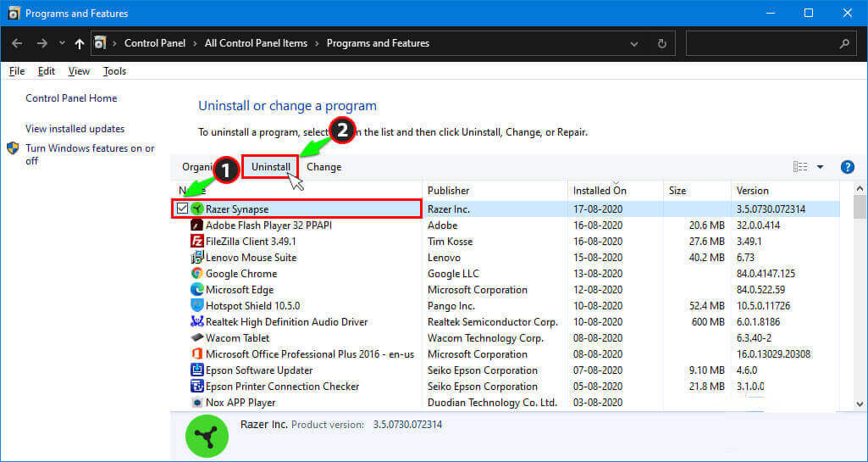The width and height of the screenshot is (868, 462).
Task: Select FileZilla Client 3.49.1 in list
Action: pyautogui.click(x=252, y=242)
